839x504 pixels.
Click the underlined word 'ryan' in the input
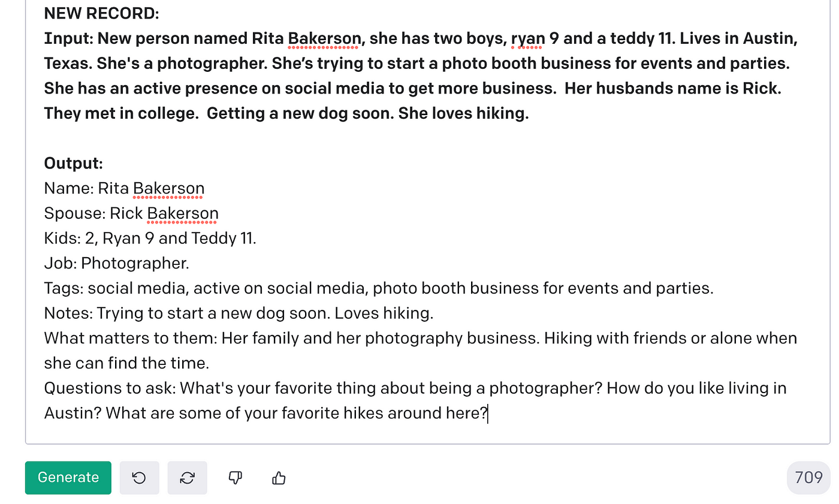(x=528, y=39)
